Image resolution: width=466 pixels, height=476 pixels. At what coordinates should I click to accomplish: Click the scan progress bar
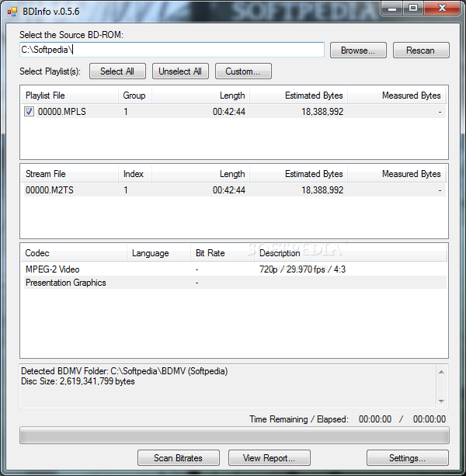(235, 436)
